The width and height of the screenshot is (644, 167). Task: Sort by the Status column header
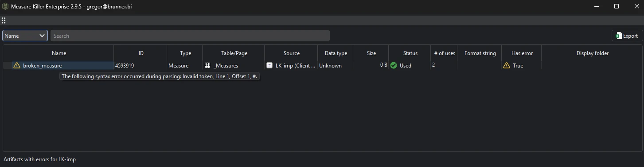click(x=410, y=53)
